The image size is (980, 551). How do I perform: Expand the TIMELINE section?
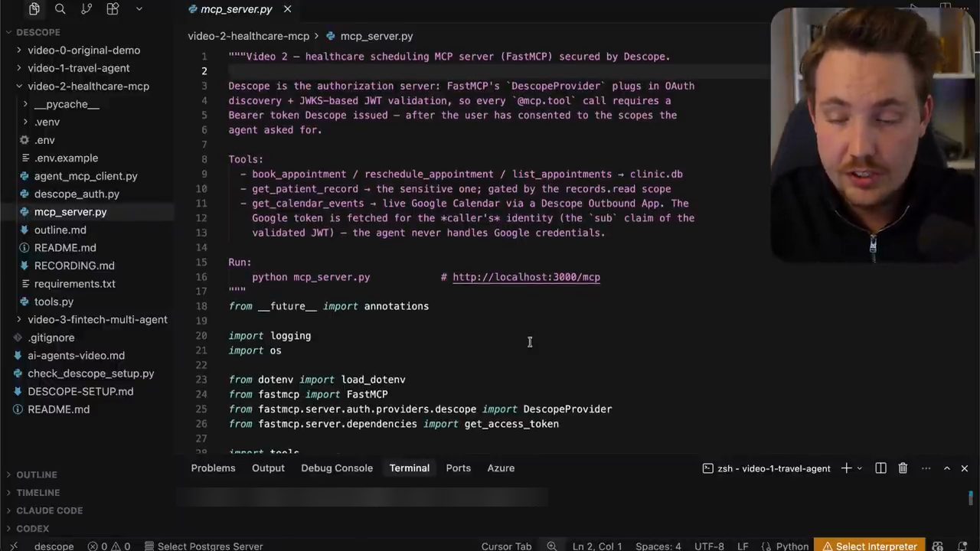[x=38, y=493]
